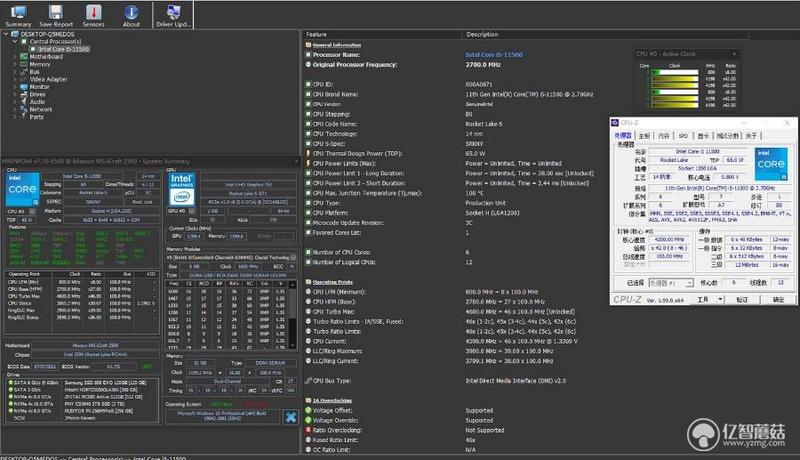Click the CPU-Z 工具 button

[x=703, y=299]
